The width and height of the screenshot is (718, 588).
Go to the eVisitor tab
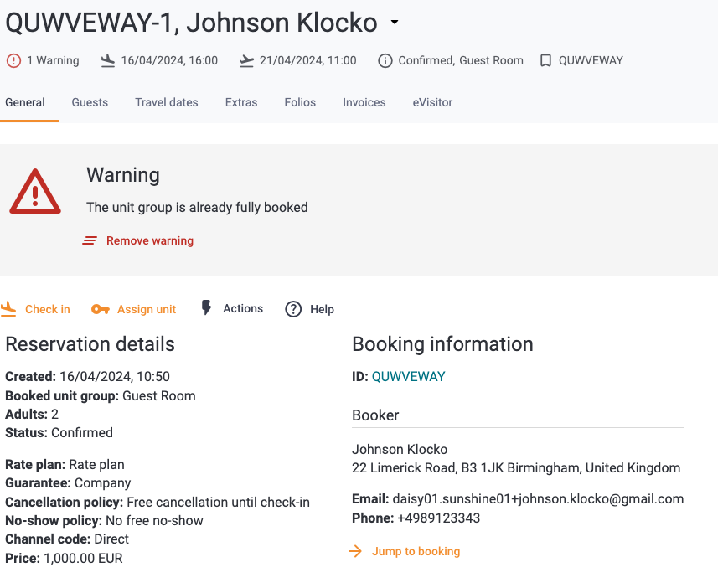432,102
